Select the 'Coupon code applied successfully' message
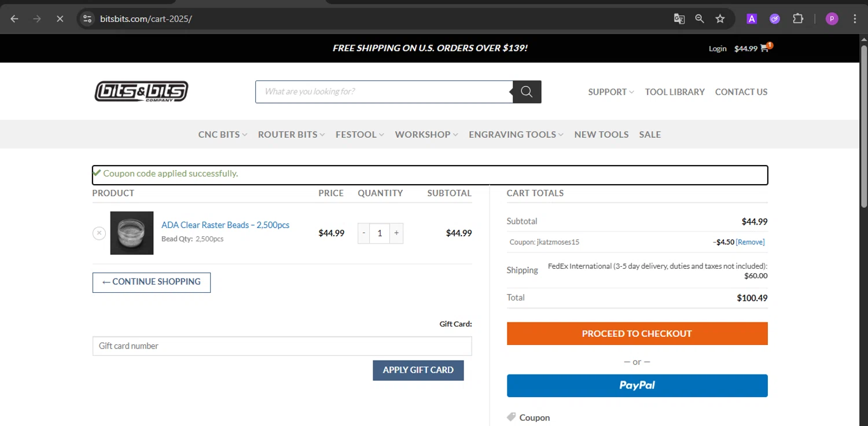 [170, 173]
